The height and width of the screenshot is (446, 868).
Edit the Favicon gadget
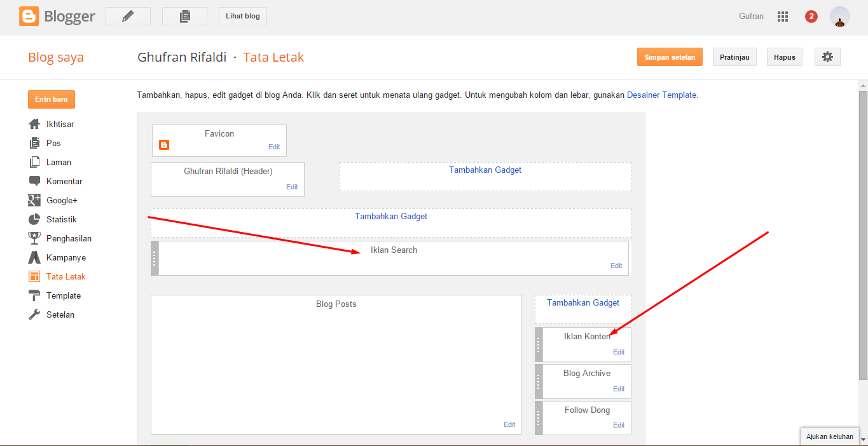coord(274,147)
